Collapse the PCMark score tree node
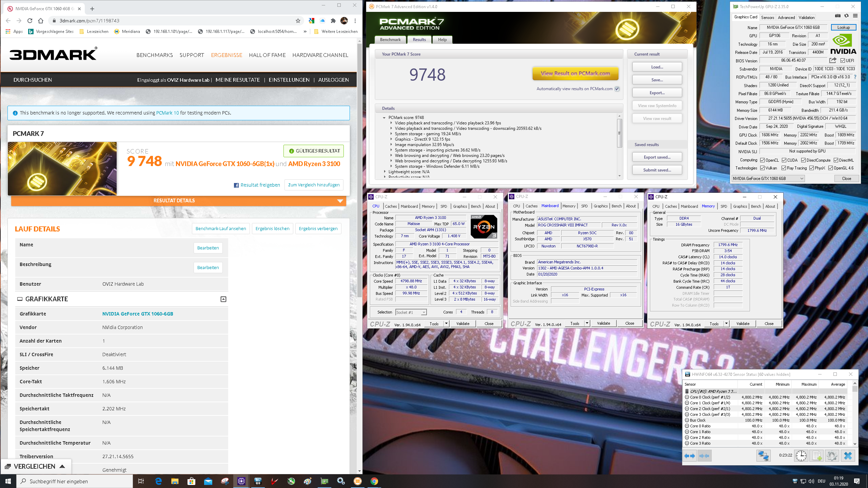 click(x=384, y=118)
